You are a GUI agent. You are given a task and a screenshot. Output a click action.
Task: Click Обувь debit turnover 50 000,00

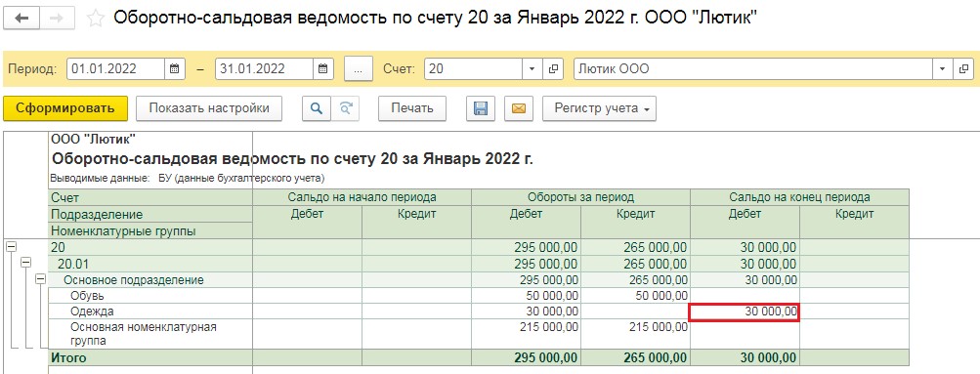tap(526, 295)
